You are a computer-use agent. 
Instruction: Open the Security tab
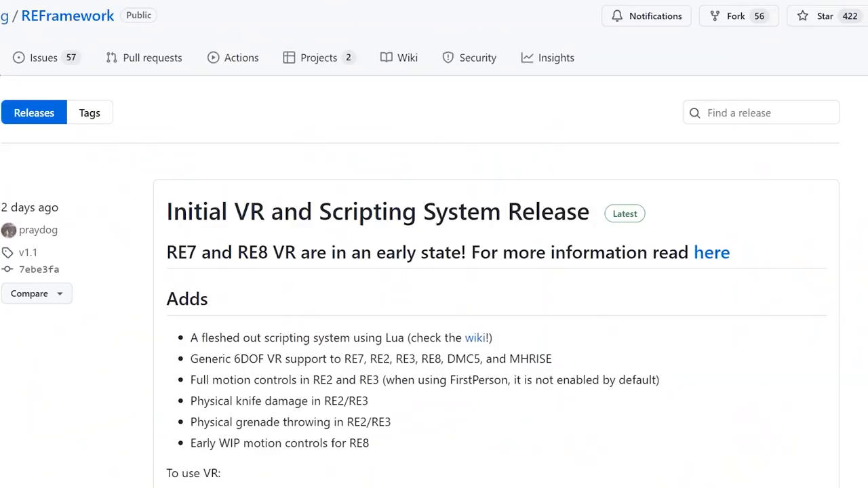coord(469,58)
